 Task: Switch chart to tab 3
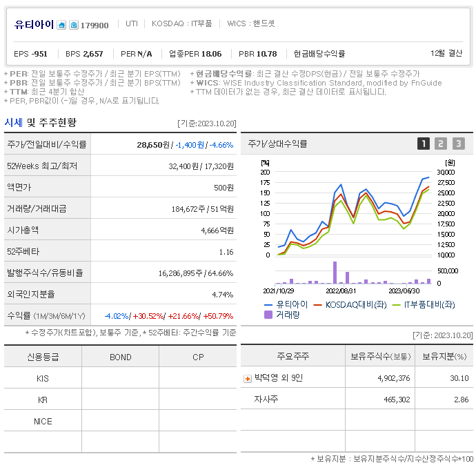point(459,144)
